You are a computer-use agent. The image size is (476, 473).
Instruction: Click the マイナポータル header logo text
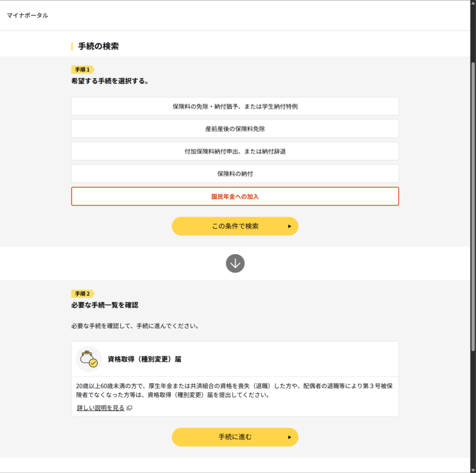coord(27,15)
